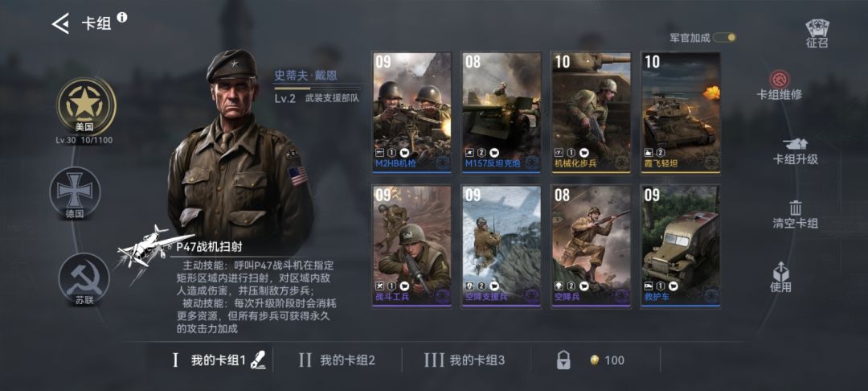Select the M2HB机枪 card

411,113
